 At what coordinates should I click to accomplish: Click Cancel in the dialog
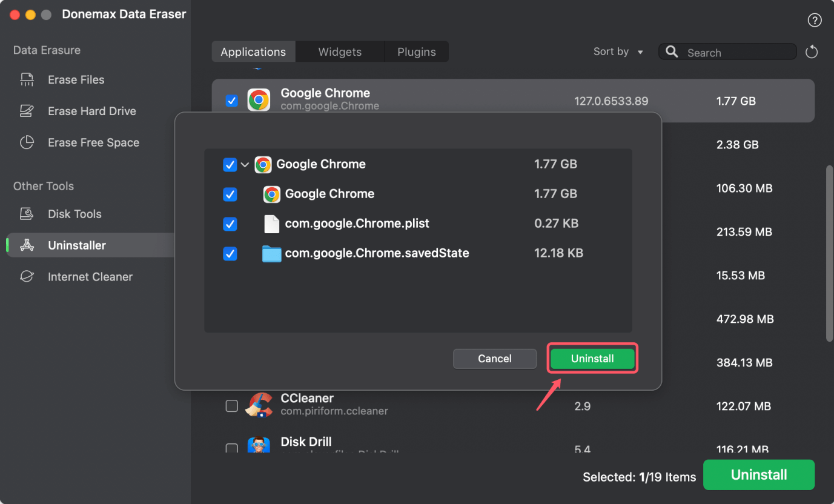[x=494, y=359]
